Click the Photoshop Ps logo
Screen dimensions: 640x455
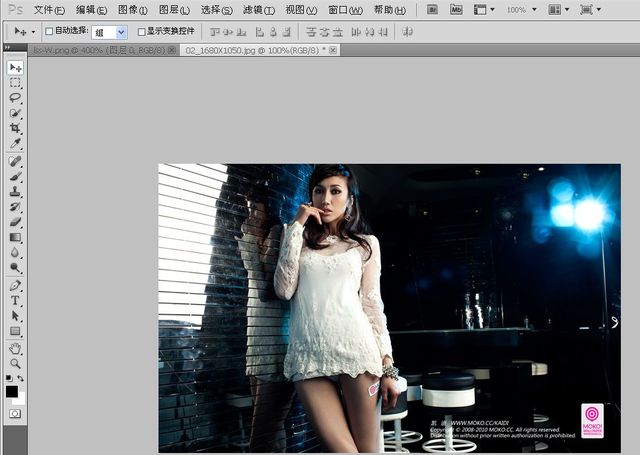[x=16, y=9]
